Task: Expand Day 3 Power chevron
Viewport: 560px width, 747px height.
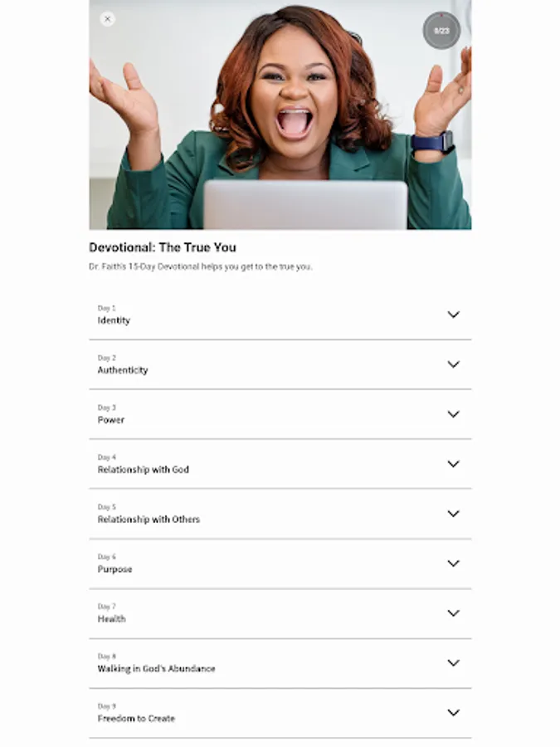Action: 453,414
